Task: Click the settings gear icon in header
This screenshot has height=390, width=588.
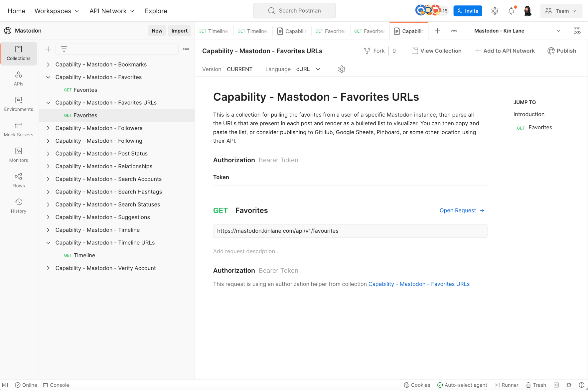Action: tap(495, 11)
